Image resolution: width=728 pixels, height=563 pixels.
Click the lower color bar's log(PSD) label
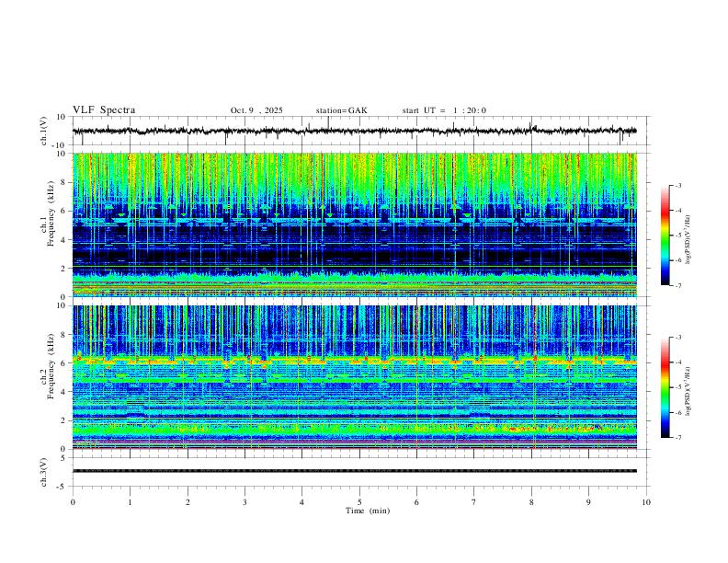tap(688, 392)
